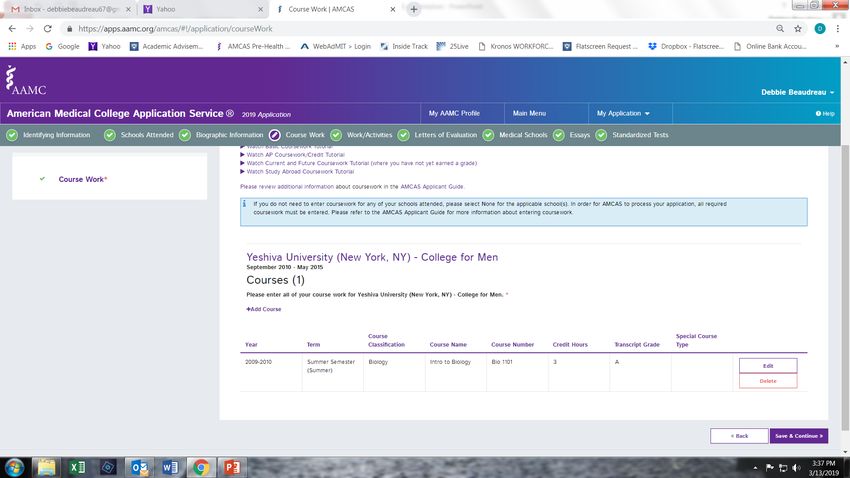Image resolution: width=850 pixels, height=478 pixels.
Task: Open the Academic Advisement bookmark
Action: [x=166, y=47]
